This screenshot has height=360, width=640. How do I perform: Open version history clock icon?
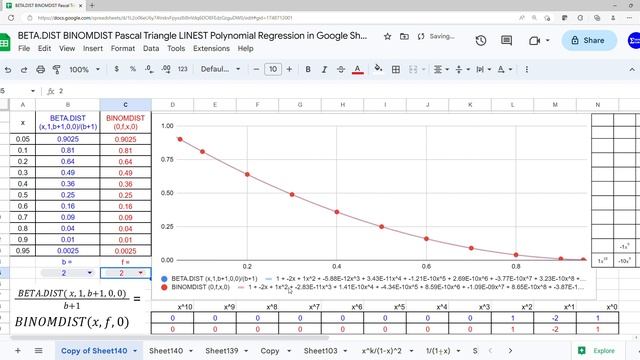point(481,40)
